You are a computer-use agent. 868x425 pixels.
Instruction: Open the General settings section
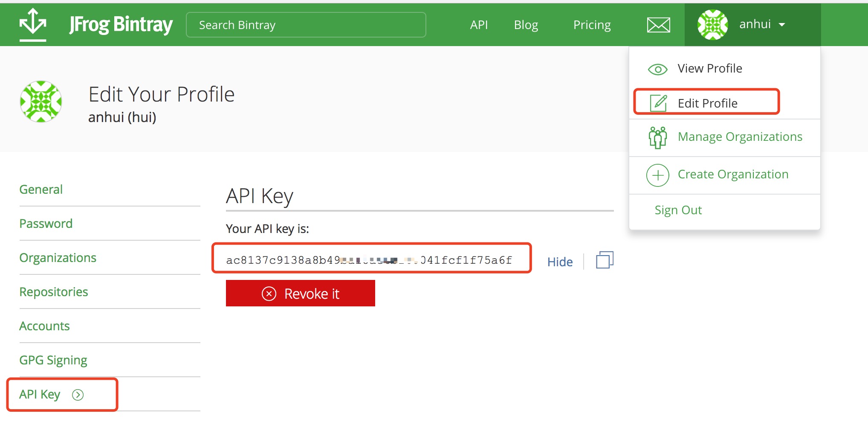pyautogui.click(x=41, y=189)
